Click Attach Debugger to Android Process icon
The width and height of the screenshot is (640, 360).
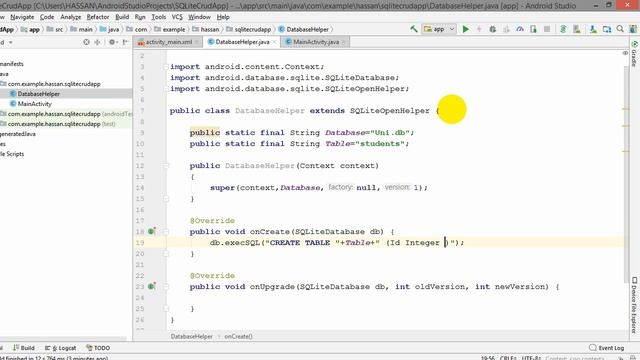[x=533, y=29]
